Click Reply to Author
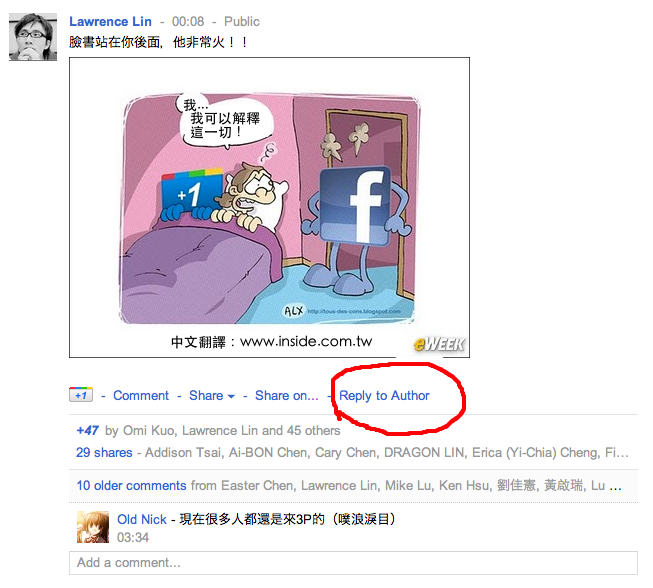 [x=384, y=395]
